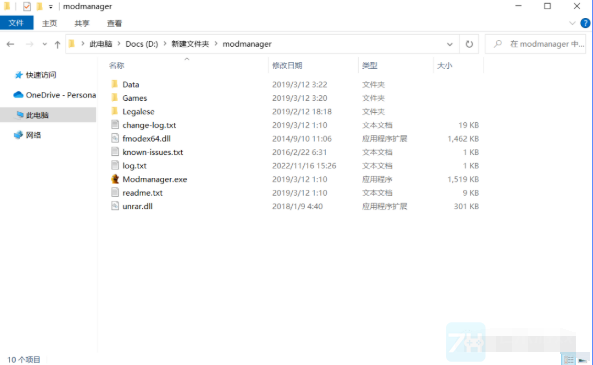Click the size value 1,462 KB
Image resolution: width=593 pixels, height=365 pixels.
tap(463, 139)
